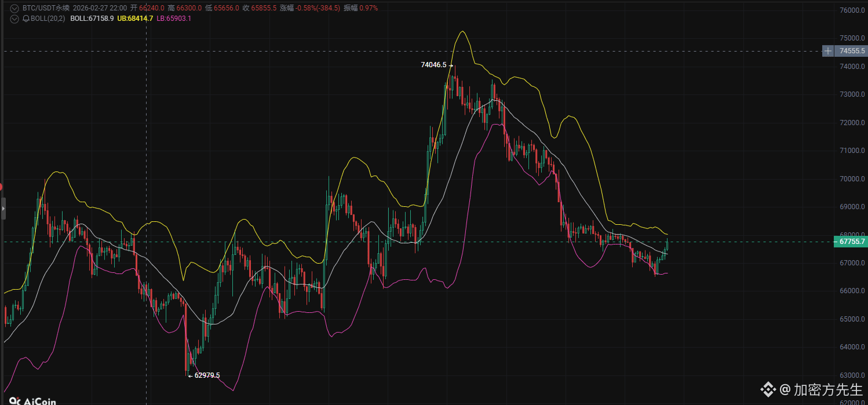Viewport: 868px width, 405px height.
Task: Click the 70000.0 price axis label
Action: [x=852, y=178]
